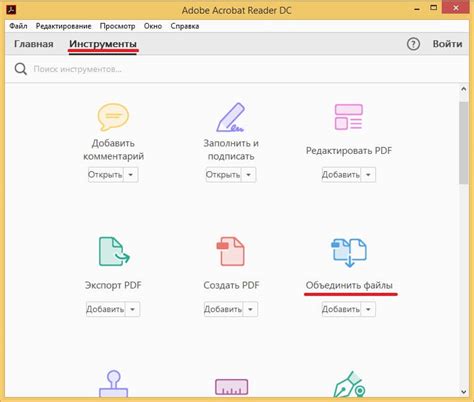Viewport: 474px width, 402px height.
Task: Expand dropdown arrow for Заполнить и подписать
Action: [248, 175]
